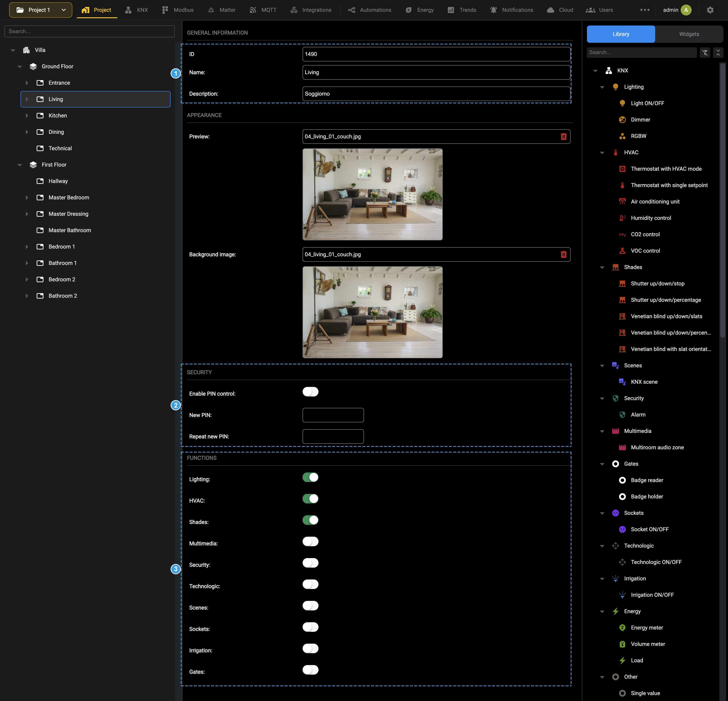Collapse the HVAC library group

602,153
